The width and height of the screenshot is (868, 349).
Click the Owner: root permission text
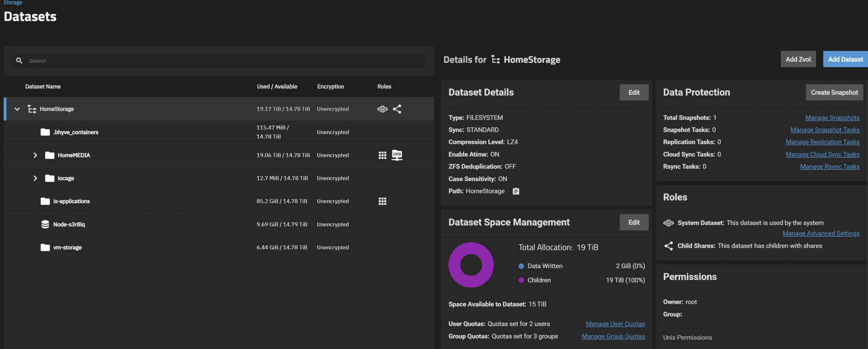(680, 302)
